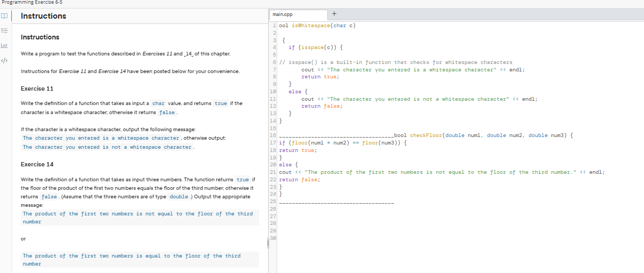Click the 'double' code word in Exercise 14
644x273 pixels.
179,197
